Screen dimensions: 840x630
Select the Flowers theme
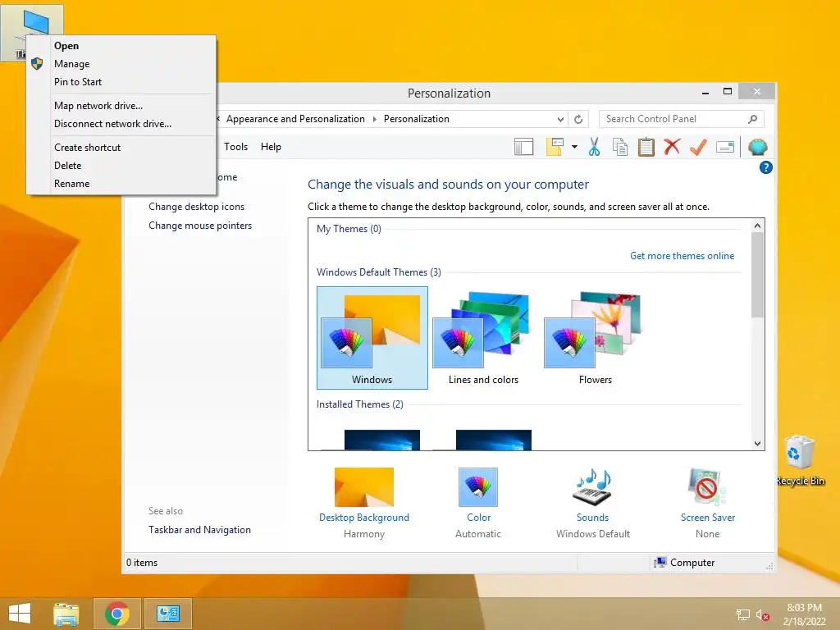pos(595,337)
